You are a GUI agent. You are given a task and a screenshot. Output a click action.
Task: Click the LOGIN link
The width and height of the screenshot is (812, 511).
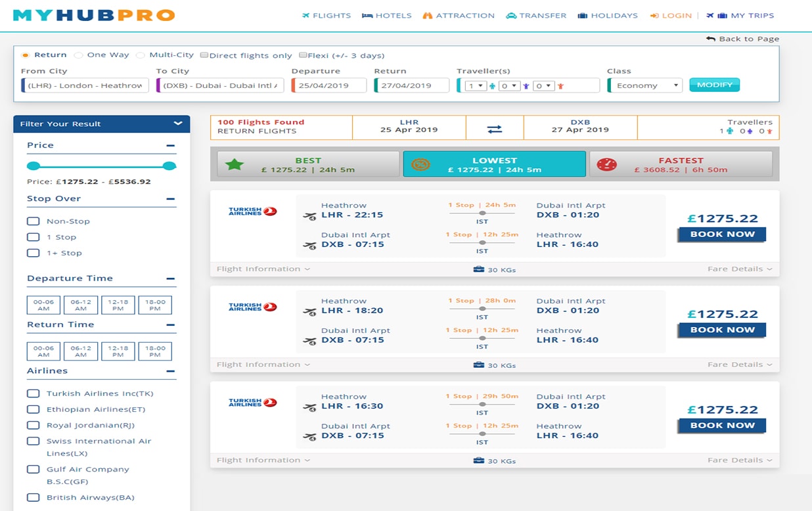click(671, 16)
